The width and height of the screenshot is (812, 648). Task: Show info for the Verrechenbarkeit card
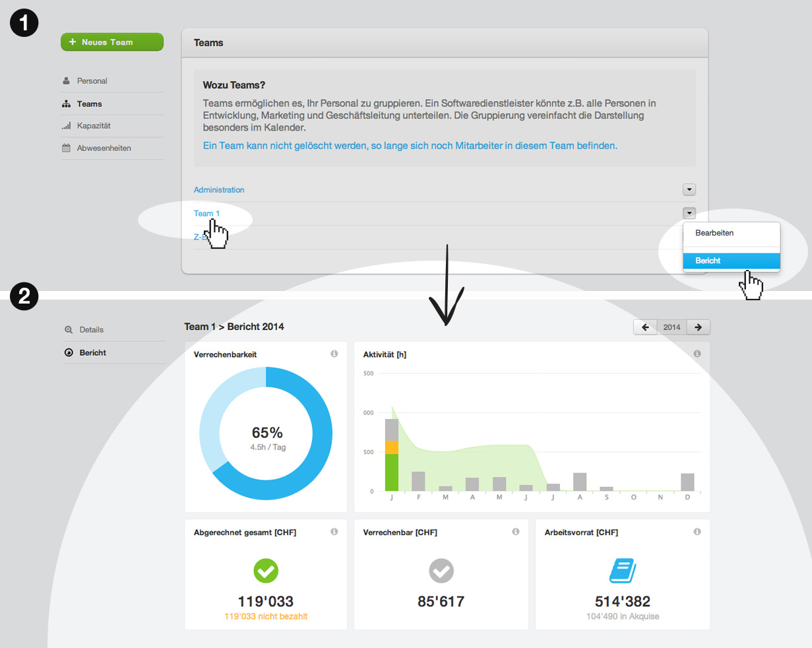point(334,354)
